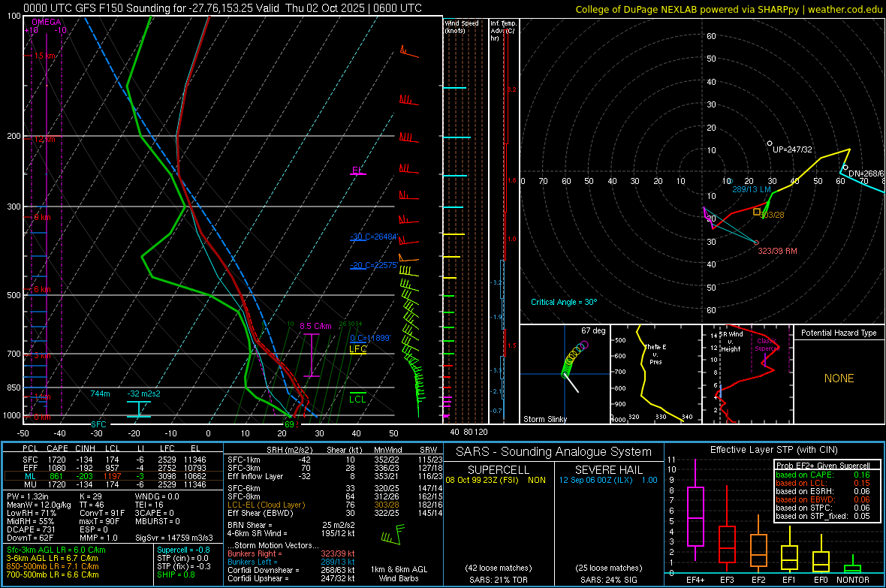The height and width of the screenshot is (588, 886).
Task: Select the SFC-1km shear row
Action: (333, 460)
